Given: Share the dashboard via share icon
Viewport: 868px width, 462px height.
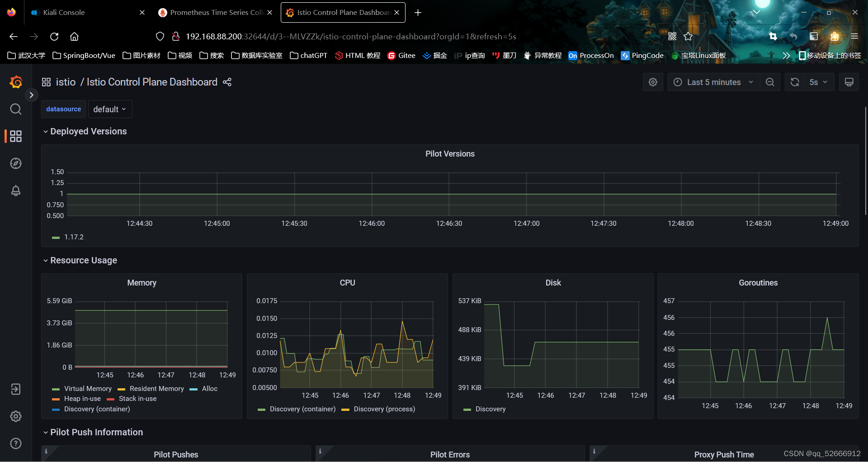Looking at the screenshot, I should coord(227,82).
